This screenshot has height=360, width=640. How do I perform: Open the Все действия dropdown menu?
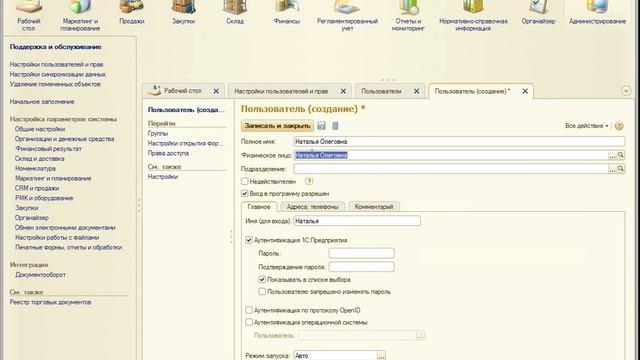pyautogui.click(x=587, y=126)
